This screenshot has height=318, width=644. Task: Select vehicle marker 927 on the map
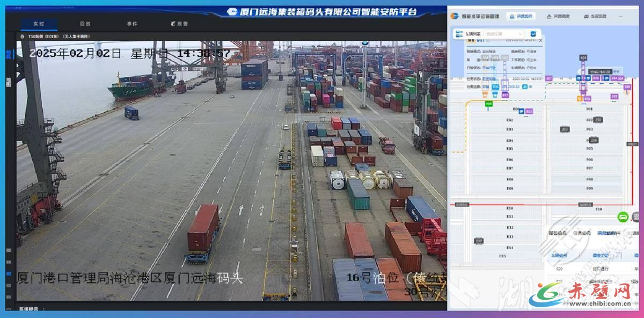coord(549,78)
